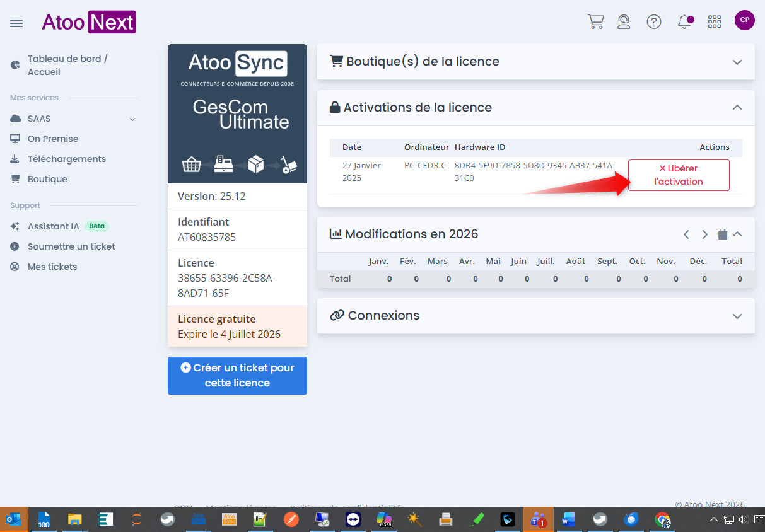Open the user account icon in header

click(x=624, y=21)
